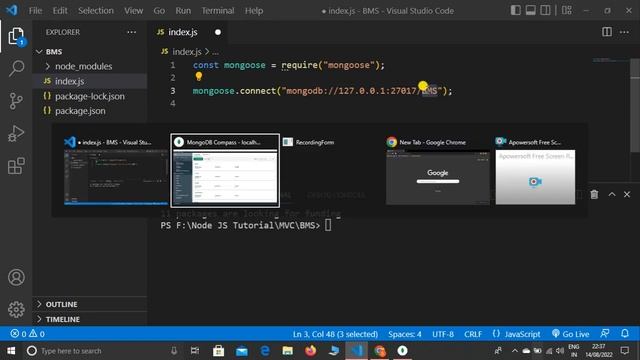Open MongoDB Compass taskbar icon
The image size is (640, 360).
(402, 351)
